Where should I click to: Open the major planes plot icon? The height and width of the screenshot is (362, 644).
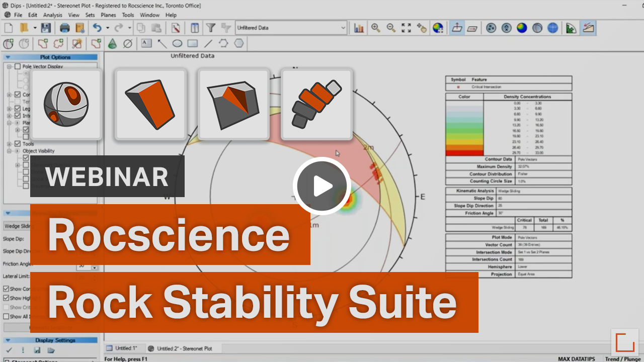(537, 28)
